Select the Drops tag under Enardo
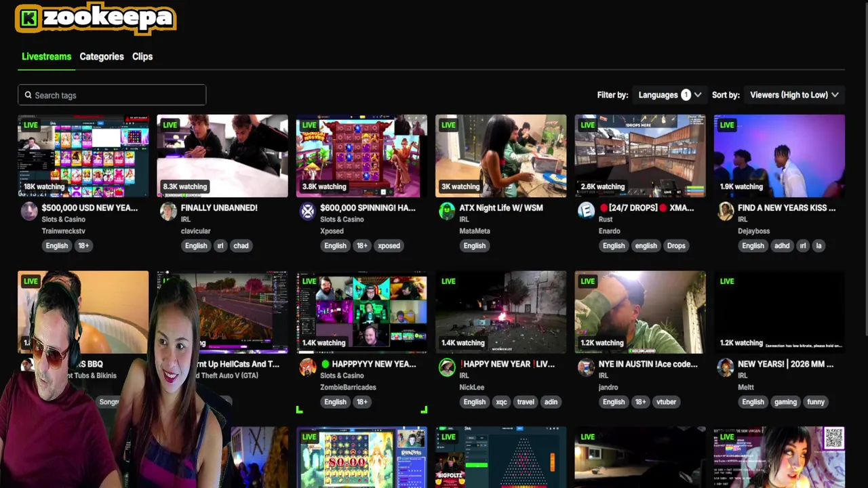 click(x=676, y=245)
